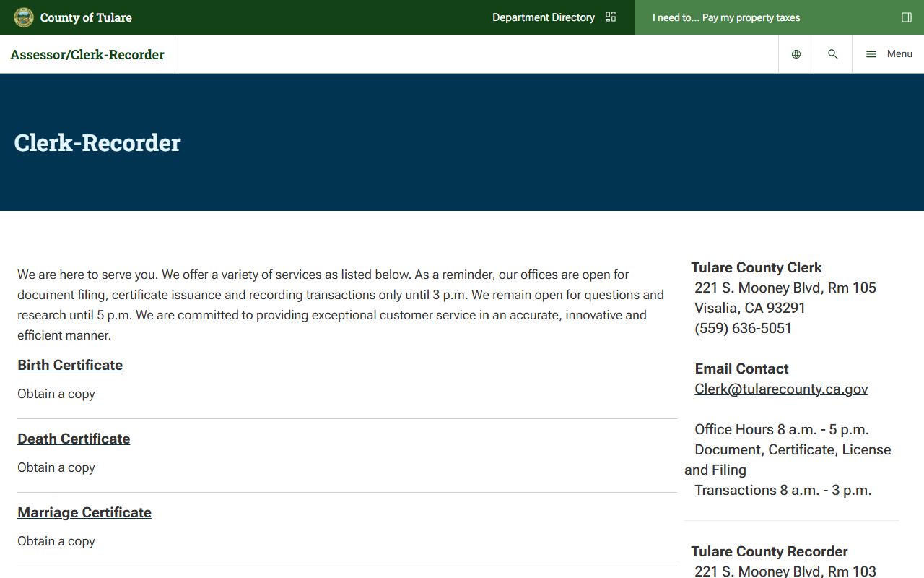
Task: Click the phone number (559) 636-5051
Action: click(x=743, y=328)
